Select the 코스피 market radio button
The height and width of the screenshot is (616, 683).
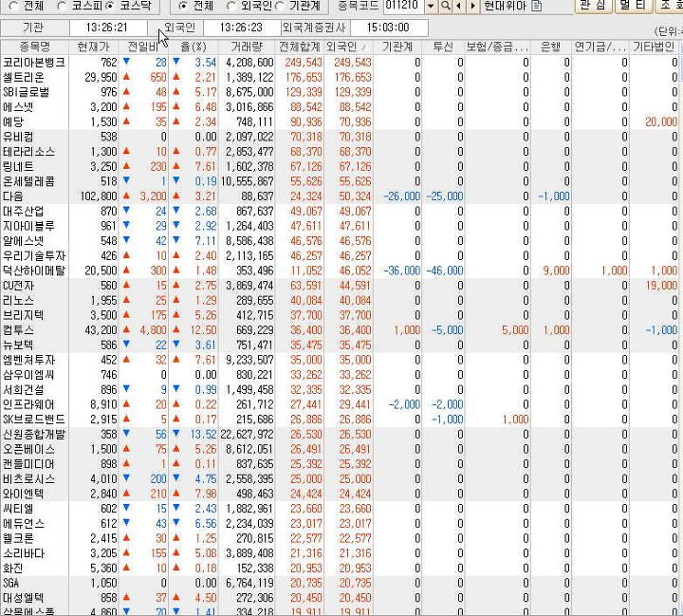(63, 6)
